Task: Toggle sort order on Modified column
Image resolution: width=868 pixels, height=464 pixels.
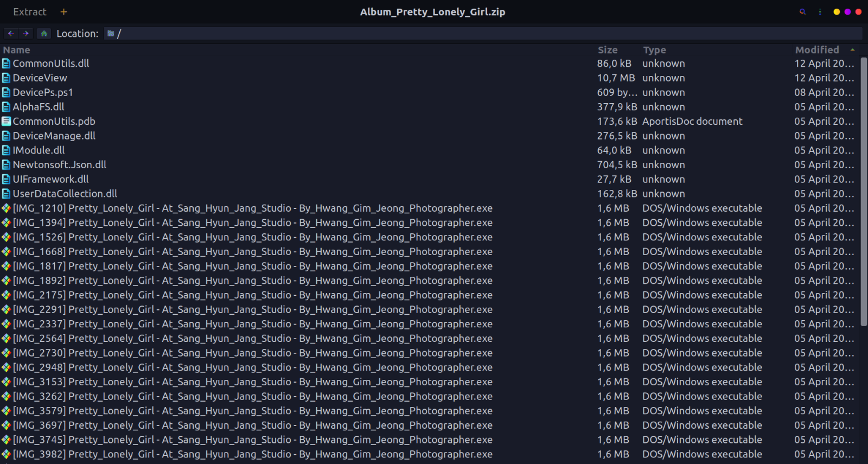Action: pos(817,50)
